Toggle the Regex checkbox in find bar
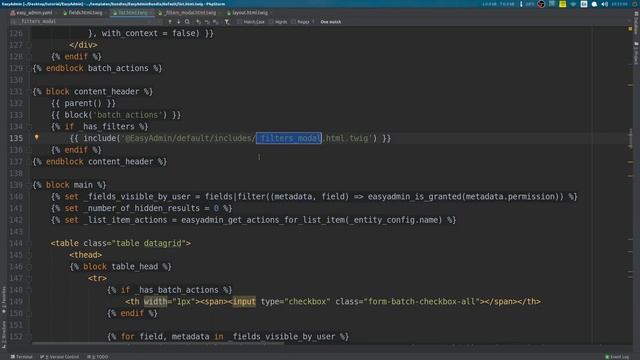This screenshot has height=360, width=640. pyautogui.click(x=293, y=22)
